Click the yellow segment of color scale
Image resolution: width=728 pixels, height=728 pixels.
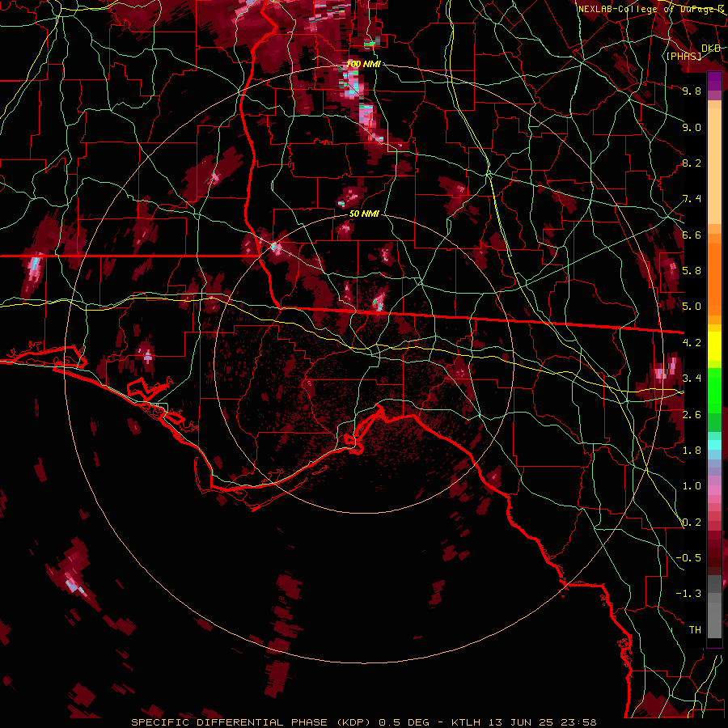click(714, 346)
